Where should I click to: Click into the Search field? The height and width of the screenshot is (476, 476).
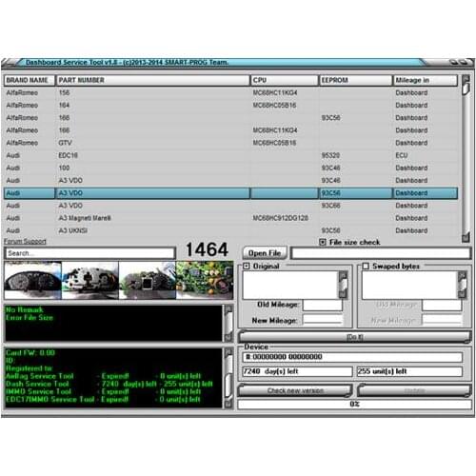pyautogui.click(x=89, y=253)
